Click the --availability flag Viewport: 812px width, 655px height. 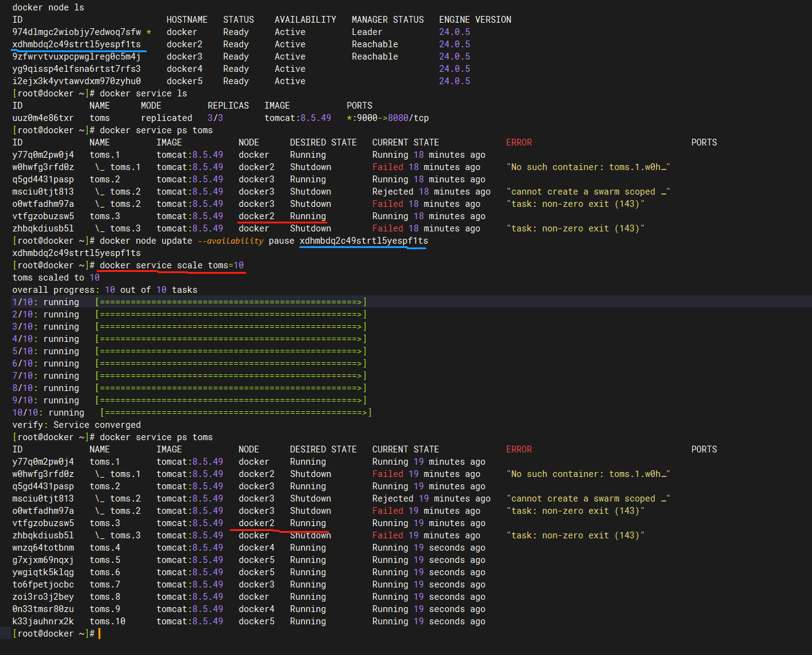pos(230,241)
